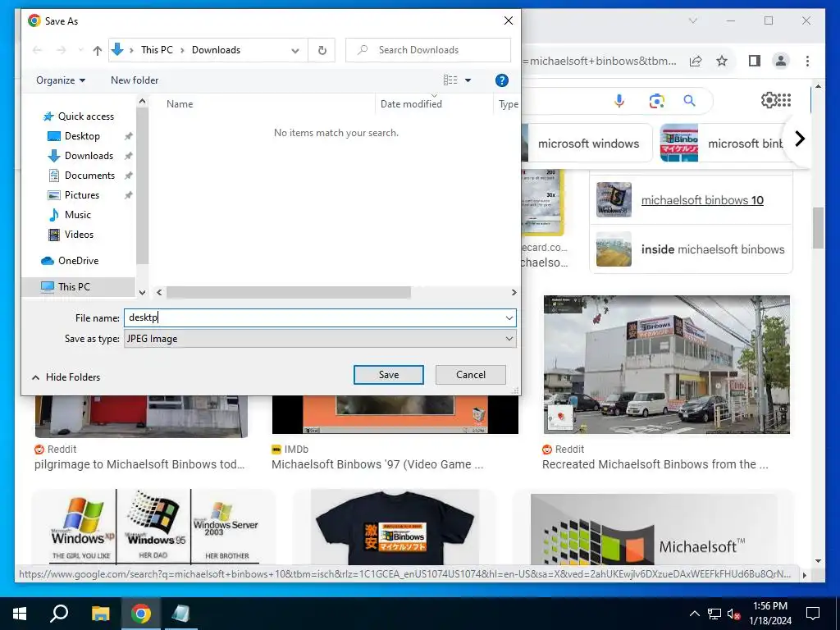Image resolution: width=840 pixels, height=630 pixels.
Task: Bookmark this page with star icon
Action: click(x=722, y=61)
